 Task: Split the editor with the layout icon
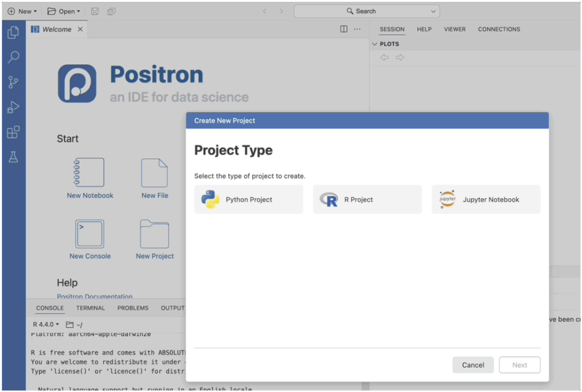344,29
